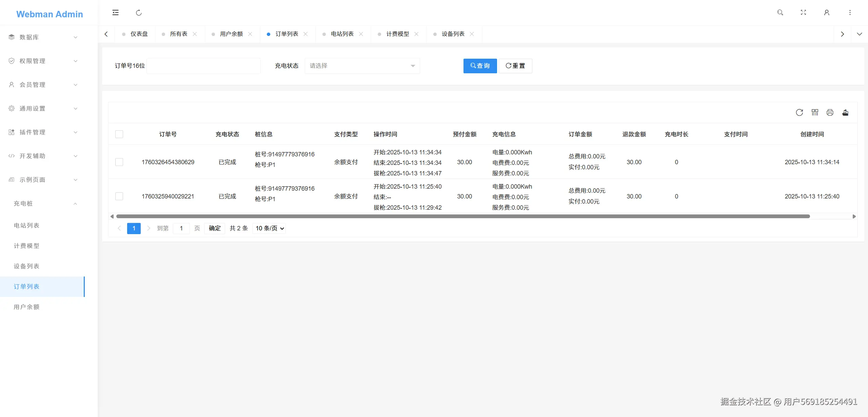Viewport: 868px width, 417px height.
Task: Print the order list table
Action: (x=830, y=112)
